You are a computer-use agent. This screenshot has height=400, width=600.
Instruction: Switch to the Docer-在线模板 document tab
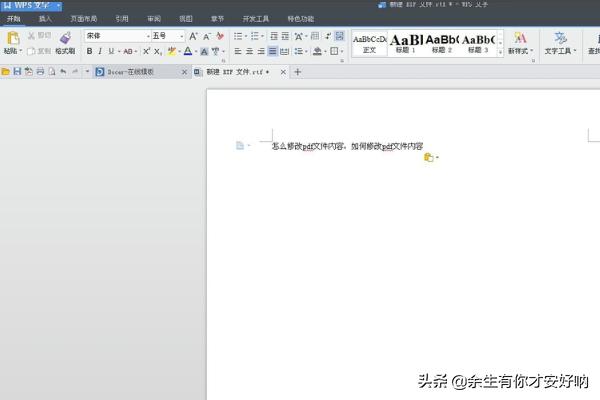point(138,72)
